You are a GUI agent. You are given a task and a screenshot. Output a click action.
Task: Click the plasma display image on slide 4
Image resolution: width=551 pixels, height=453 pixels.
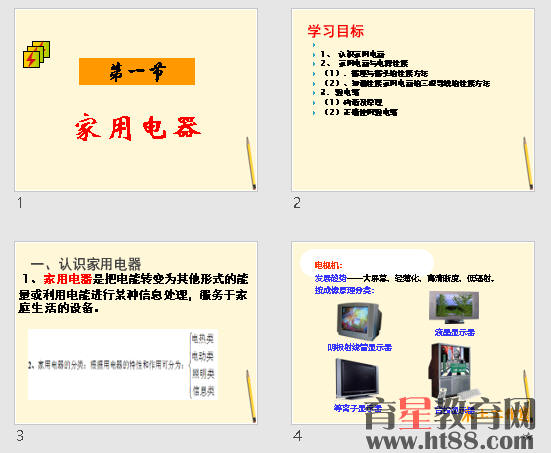click(x=357, y=379)
